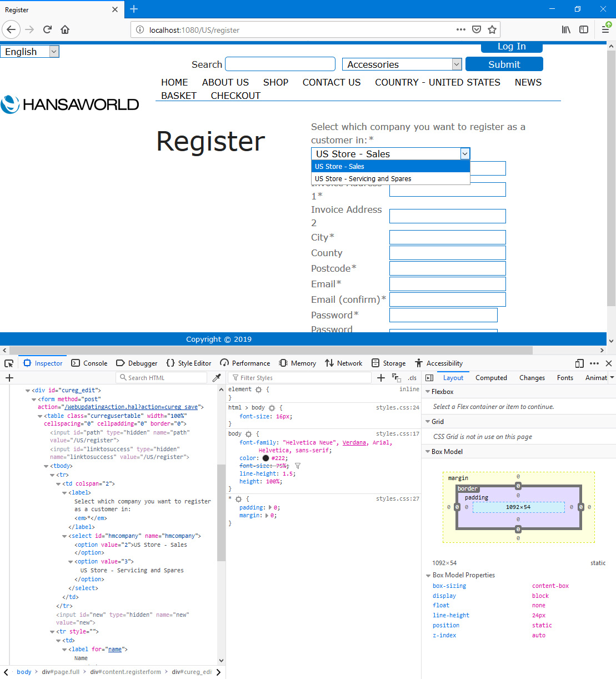616x679 pixels.
Task: Open the Network tab
Action: tap(344, 363)
